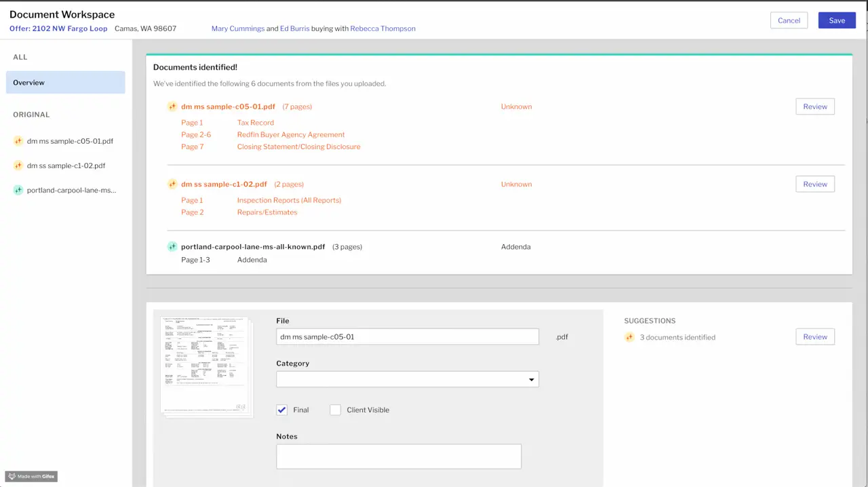Click Unknown label for dm ms sample-c05-01.pdf

pyautogui.click(x=516, y=106)
